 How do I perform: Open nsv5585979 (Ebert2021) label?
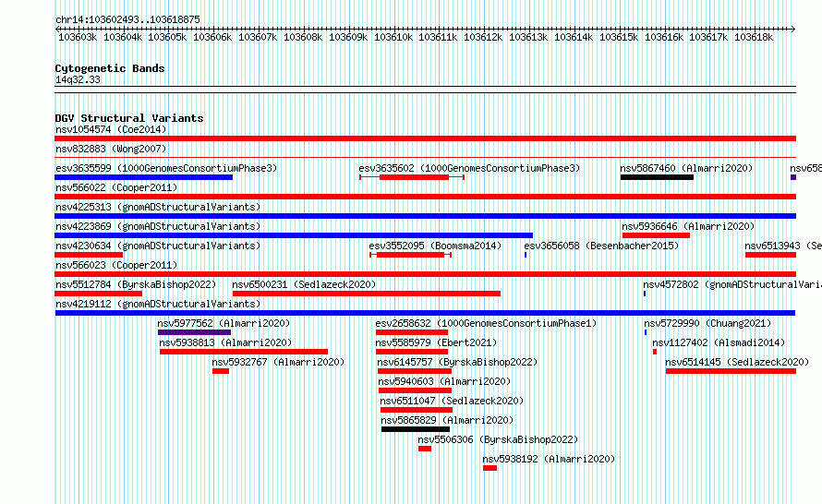[436, 342]
